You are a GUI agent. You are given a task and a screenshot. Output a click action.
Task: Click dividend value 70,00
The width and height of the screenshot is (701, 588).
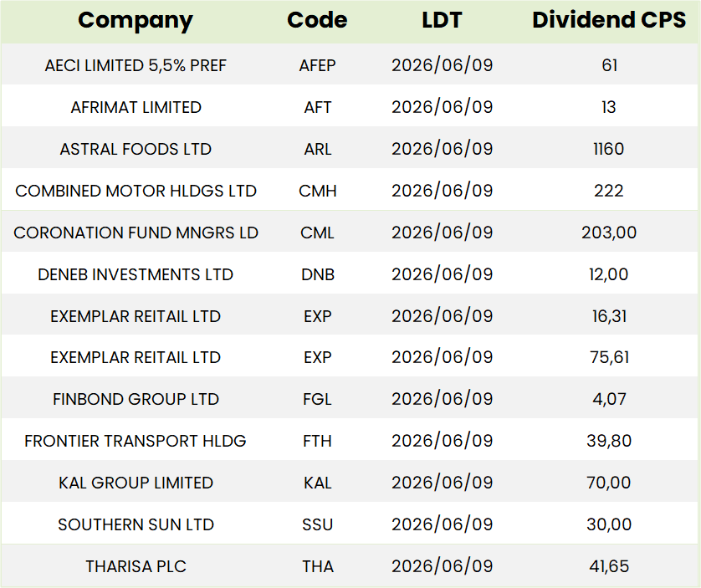(x=609, y=483)
